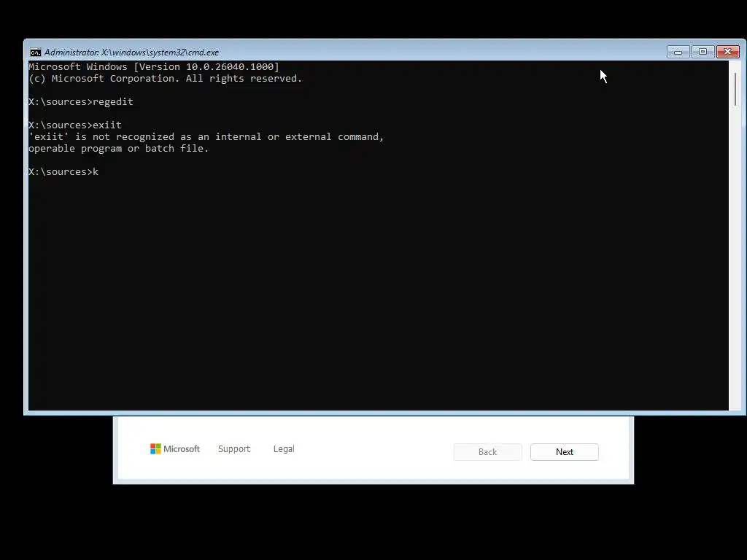Click the Next button in setup window
The width and height of the screenshot is (747, 560).
point(565,452)
